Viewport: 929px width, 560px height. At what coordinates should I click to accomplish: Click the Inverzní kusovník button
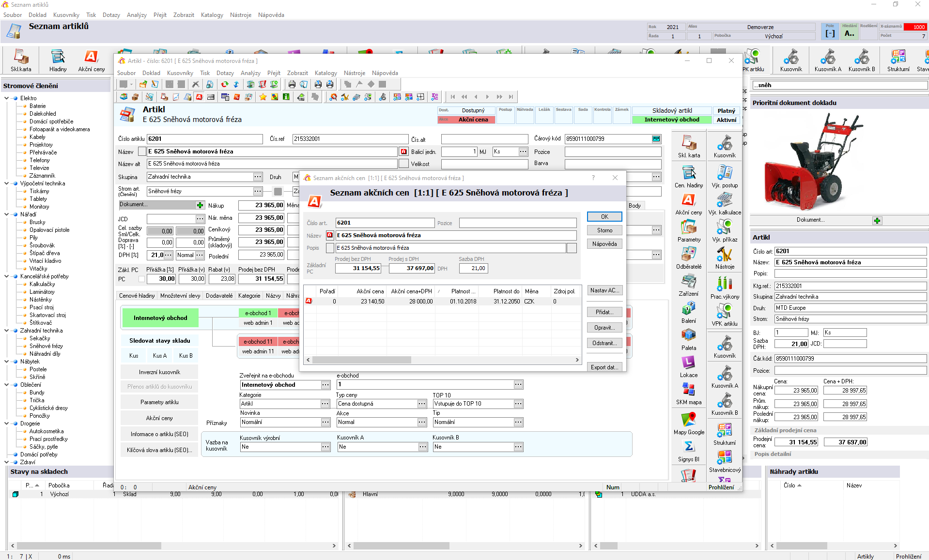click(159, 372)
